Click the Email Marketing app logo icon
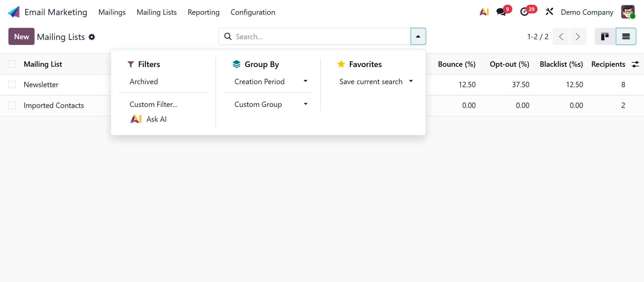The height and width of the screenshot is (282, 644). click(x=14, y=12)
